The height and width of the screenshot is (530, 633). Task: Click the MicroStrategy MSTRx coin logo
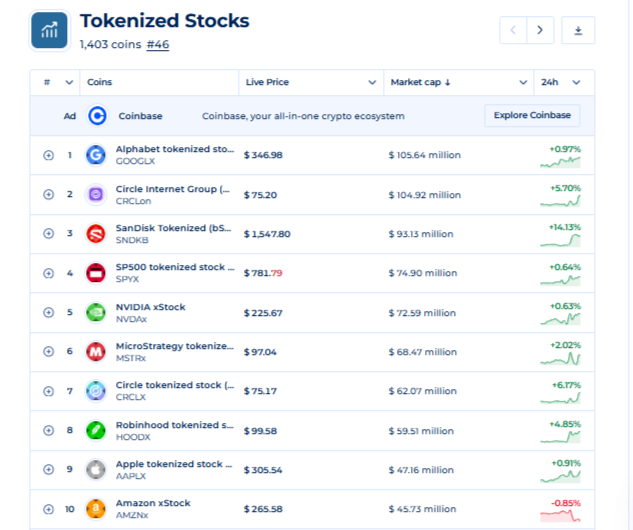[x=96, y=352]
